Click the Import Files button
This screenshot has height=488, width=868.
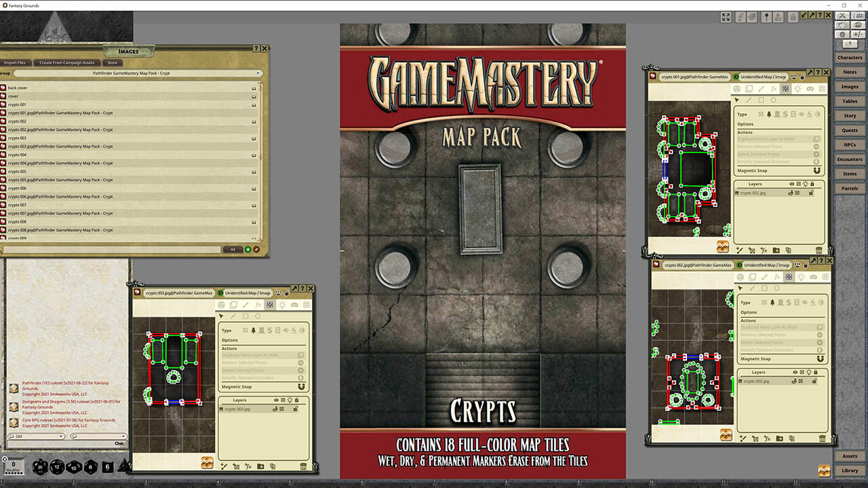(x=16, y=62)
